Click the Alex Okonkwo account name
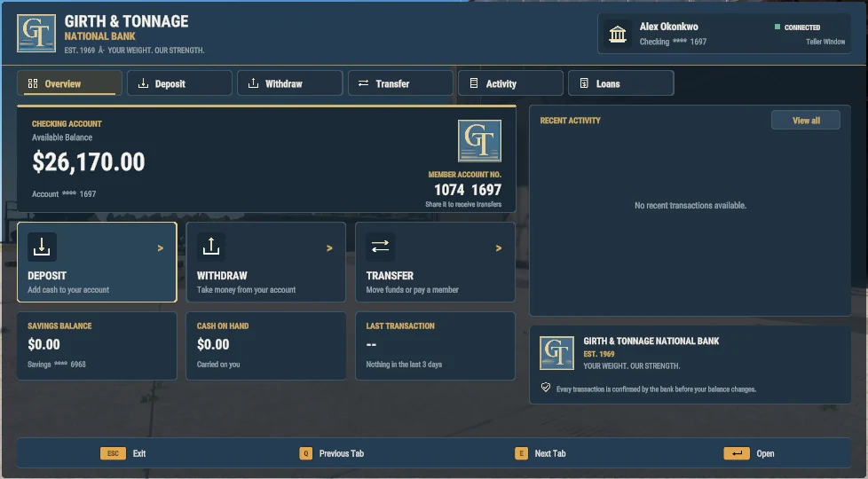The height and width of the screenshot is (479, 868). (668, 27)
